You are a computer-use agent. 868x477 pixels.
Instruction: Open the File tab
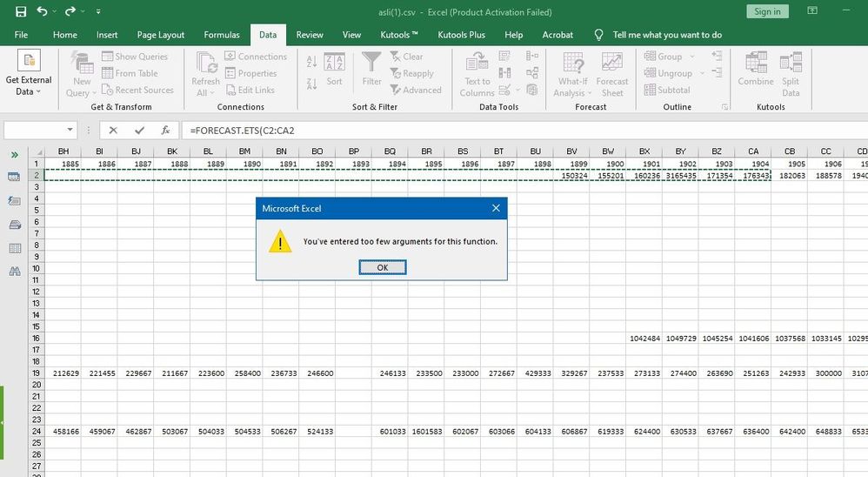[21, 35]
